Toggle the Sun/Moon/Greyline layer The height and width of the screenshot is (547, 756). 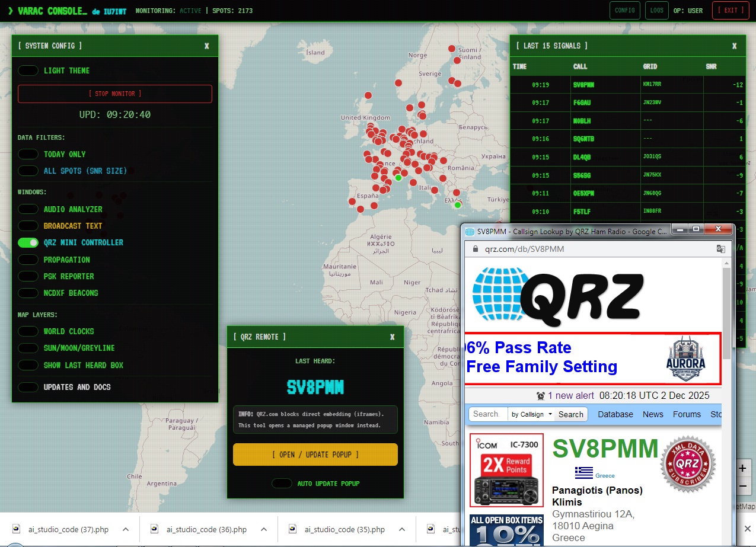pyautogui.click(x=28, y=348)
